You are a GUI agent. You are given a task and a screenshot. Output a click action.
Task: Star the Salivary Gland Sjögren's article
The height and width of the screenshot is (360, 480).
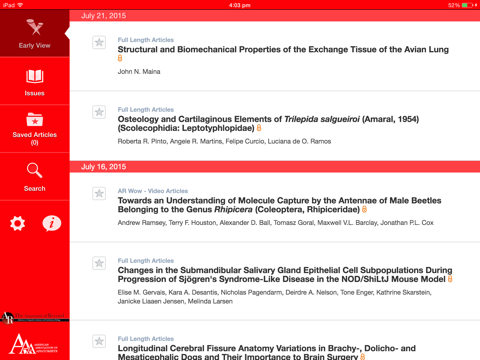pos(99,263)
